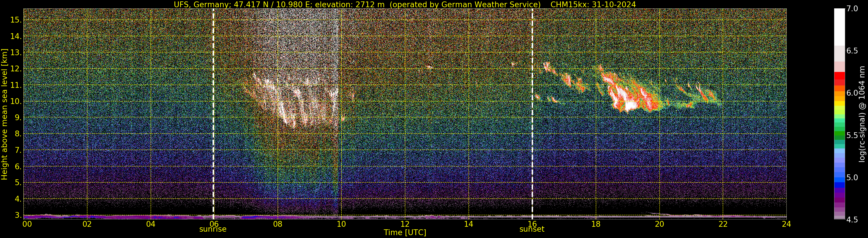Click the 06 tick on the time axis
The height and width of the screenshot is (238, 868).
pos(214,224)
